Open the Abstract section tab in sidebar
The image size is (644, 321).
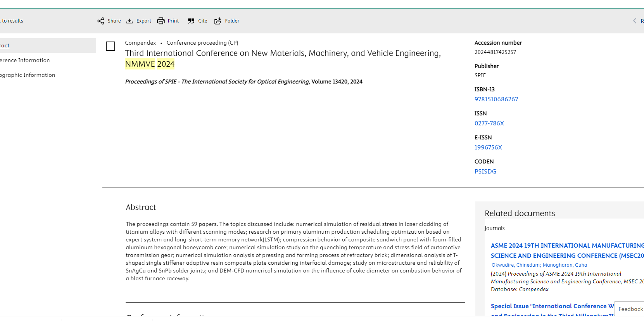(5, 45)
